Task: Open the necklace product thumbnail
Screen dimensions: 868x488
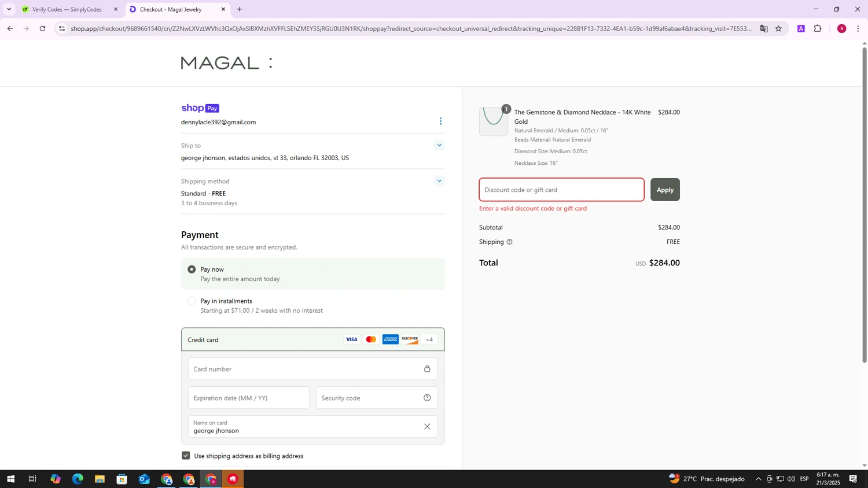Action: (x=494, y=121)
